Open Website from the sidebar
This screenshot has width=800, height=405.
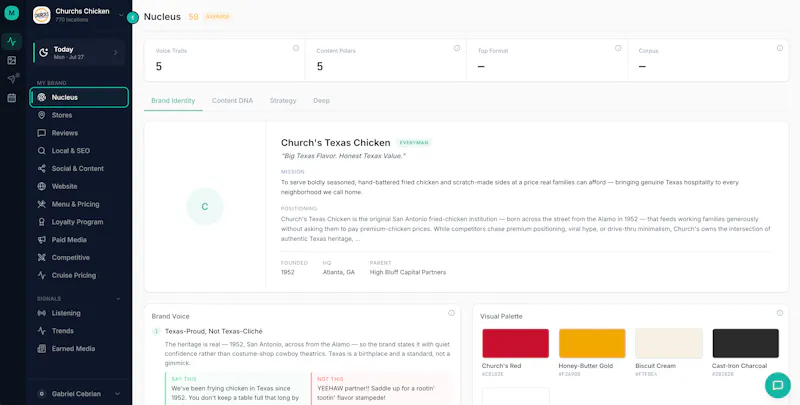click(x=79, y=186)
